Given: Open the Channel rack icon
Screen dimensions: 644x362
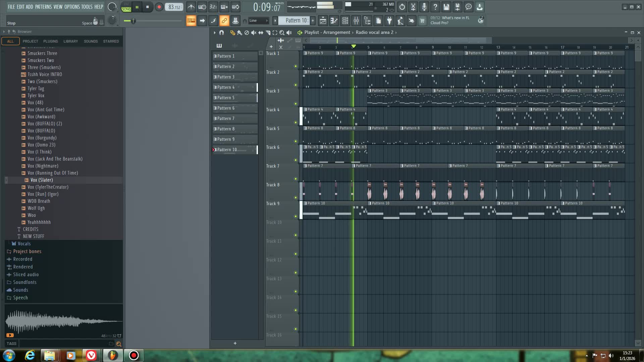Looking at the screenshot, I should (x=345, y=21).
